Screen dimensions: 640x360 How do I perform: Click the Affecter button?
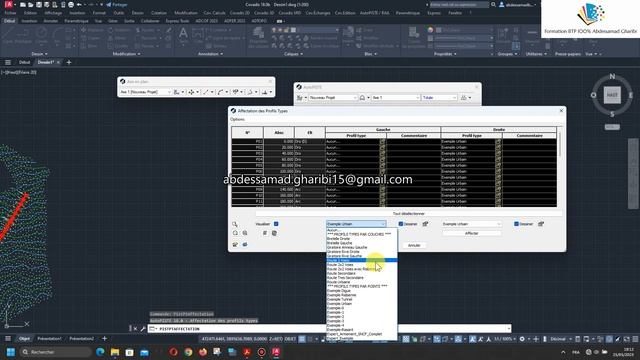tap(471, 233)
